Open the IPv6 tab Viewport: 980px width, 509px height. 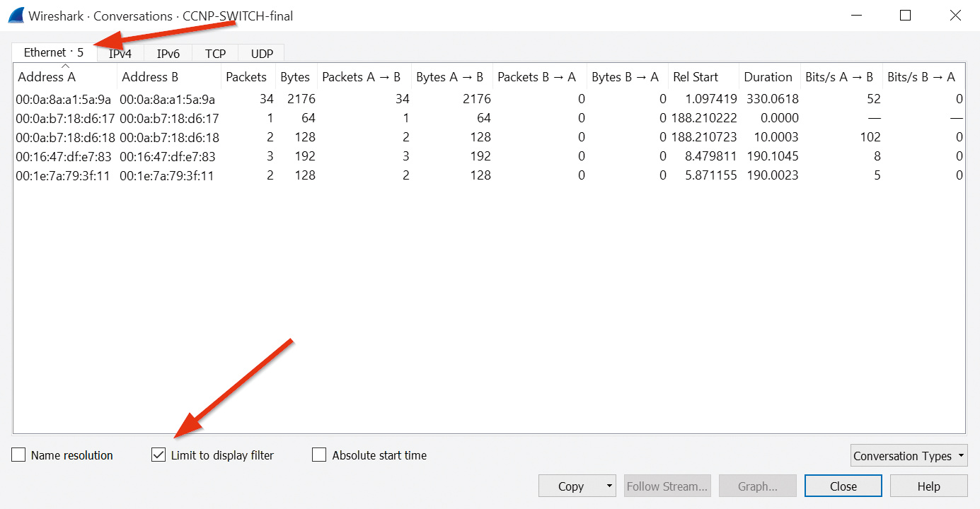click(168, 54)
